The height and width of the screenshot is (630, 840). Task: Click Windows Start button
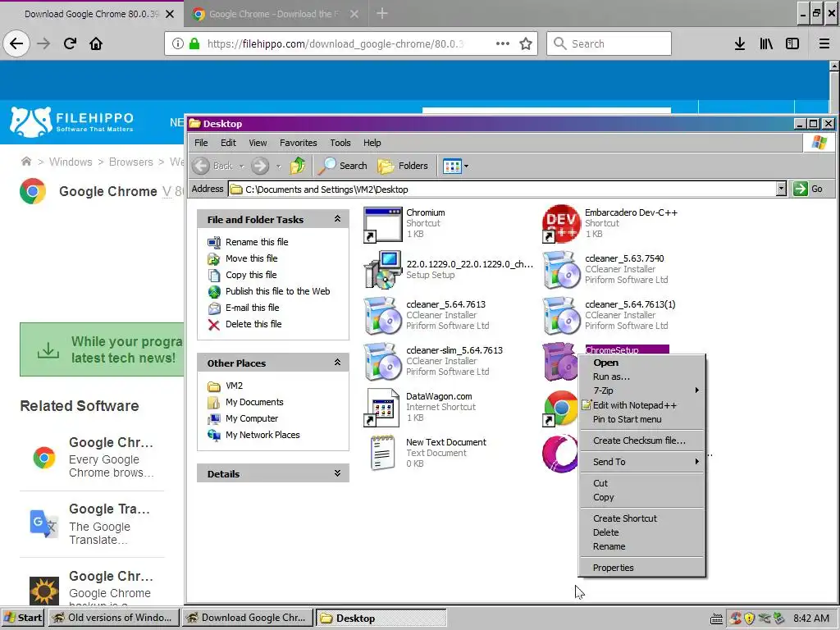(x=22, y=618)
